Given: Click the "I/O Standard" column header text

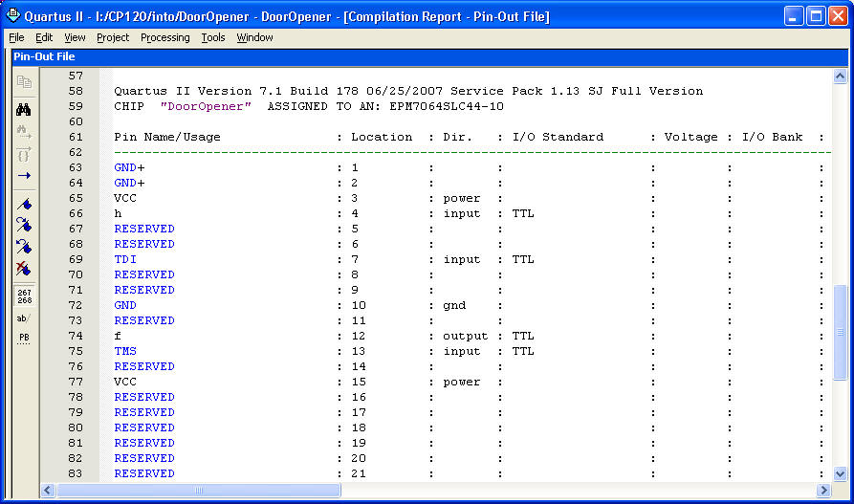Looking at the screenshot, I should coord(558,137).
